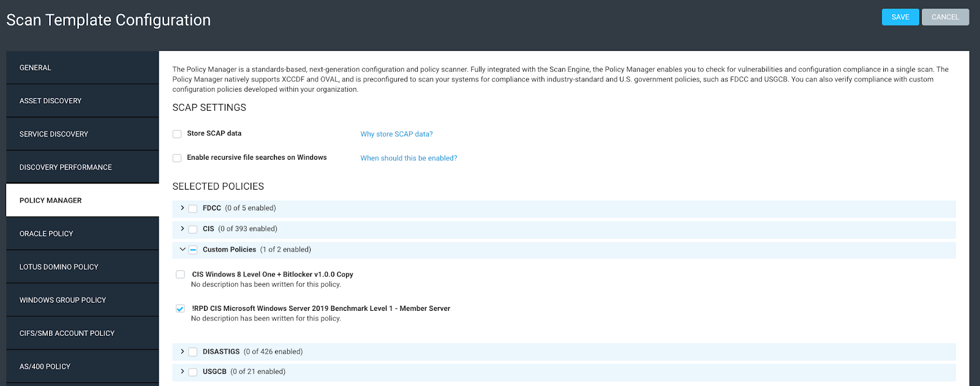Expand the CIS policy group chevron
The height and width of the screenshot is (386, 980).
click(x=182, y=229)
